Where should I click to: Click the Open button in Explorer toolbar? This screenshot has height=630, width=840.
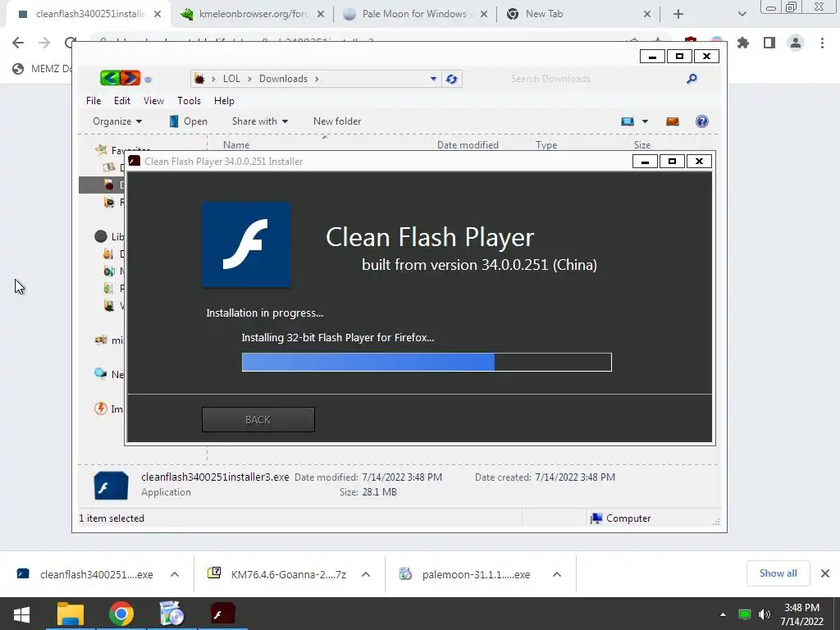pyautogui.click(x=188, y=121)
